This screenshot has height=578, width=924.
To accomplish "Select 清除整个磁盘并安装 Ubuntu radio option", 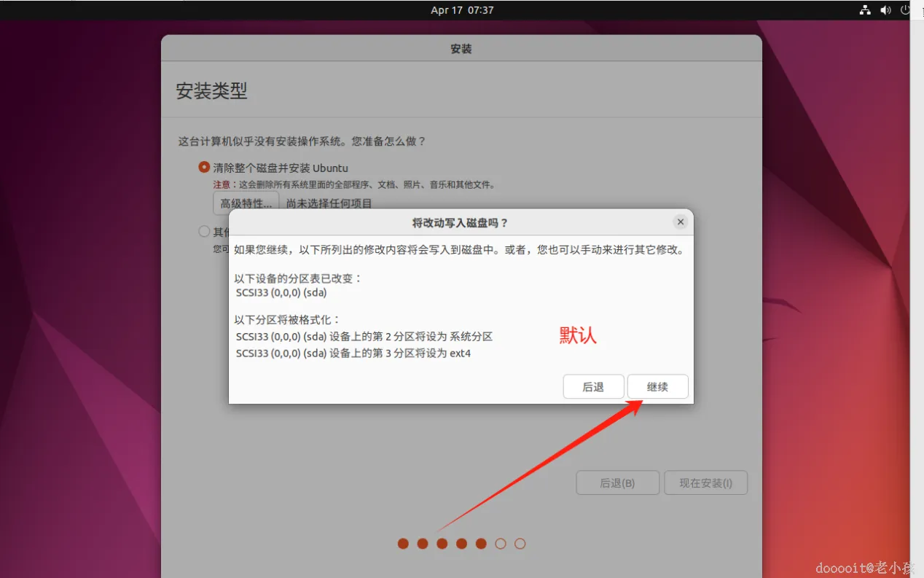I will pos(204,167).
